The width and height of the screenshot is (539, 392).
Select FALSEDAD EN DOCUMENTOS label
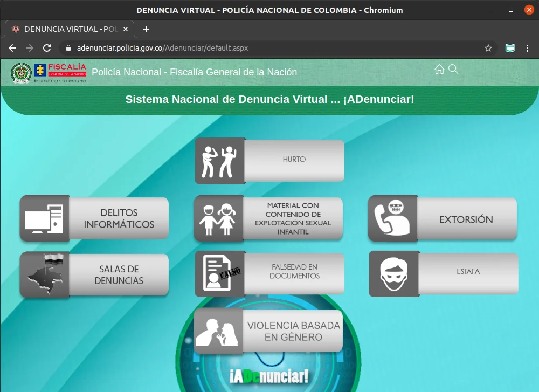(294, 274)
